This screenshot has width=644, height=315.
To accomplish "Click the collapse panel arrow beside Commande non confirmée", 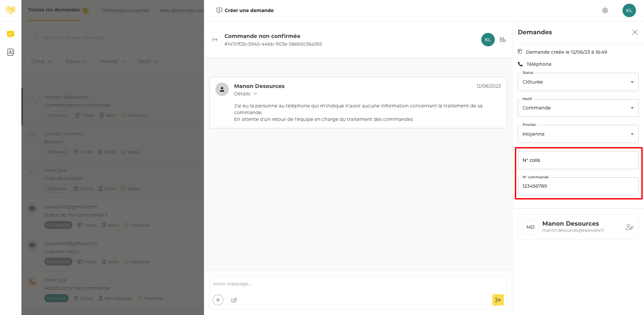I will (x=215, y=40).
